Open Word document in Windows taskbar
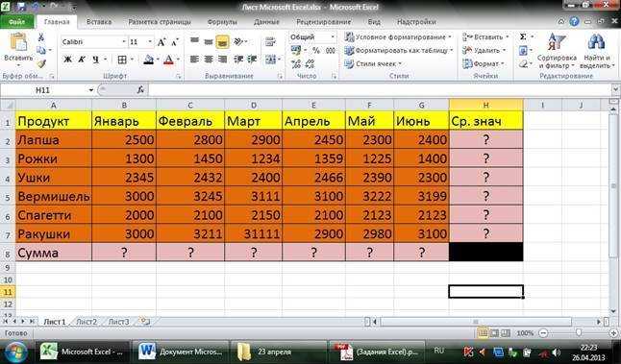The image size is (621, 364). tap(182, 352)
